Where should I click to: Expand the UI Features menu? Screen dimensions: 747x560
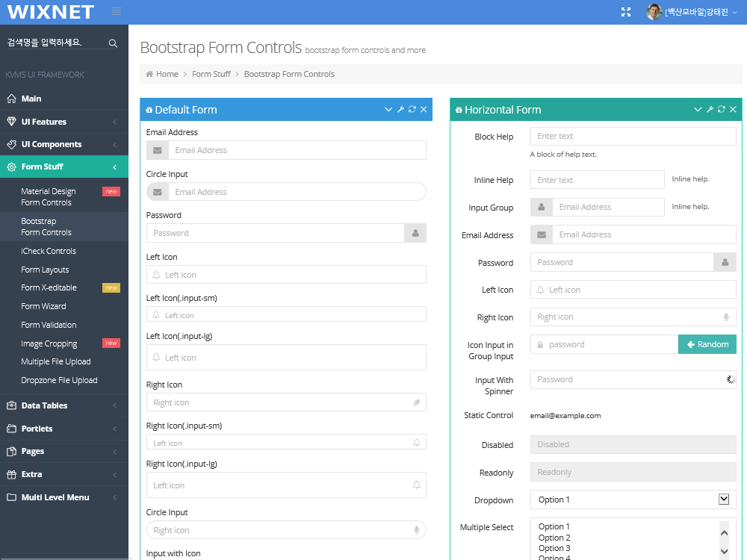64,122
